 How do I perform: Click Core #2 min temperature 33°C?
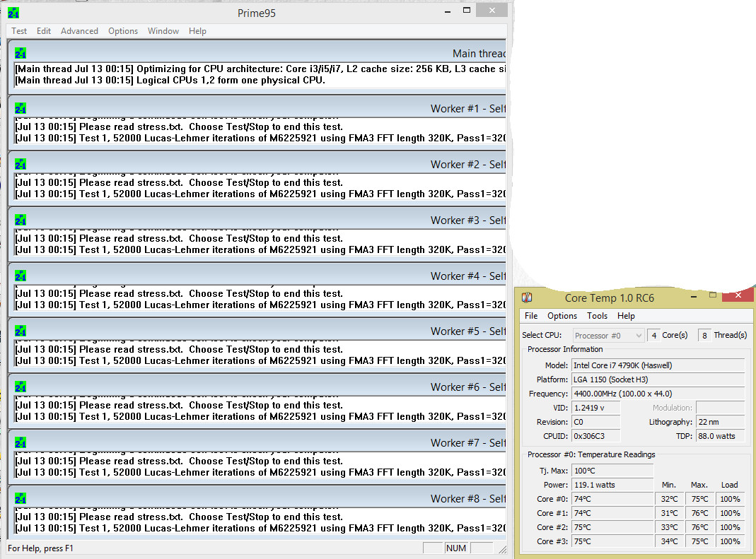(669, 527)
